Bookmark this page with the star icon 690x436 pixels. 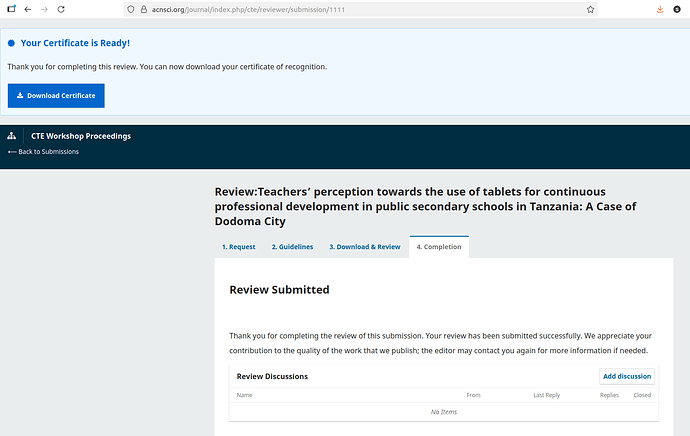click(x=590, y=9)
